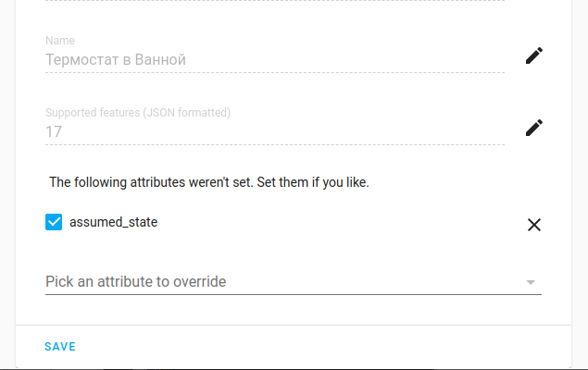Select the Supported features value 17
The width and height of the screenshot is (588, 370).
click(54, 132)
